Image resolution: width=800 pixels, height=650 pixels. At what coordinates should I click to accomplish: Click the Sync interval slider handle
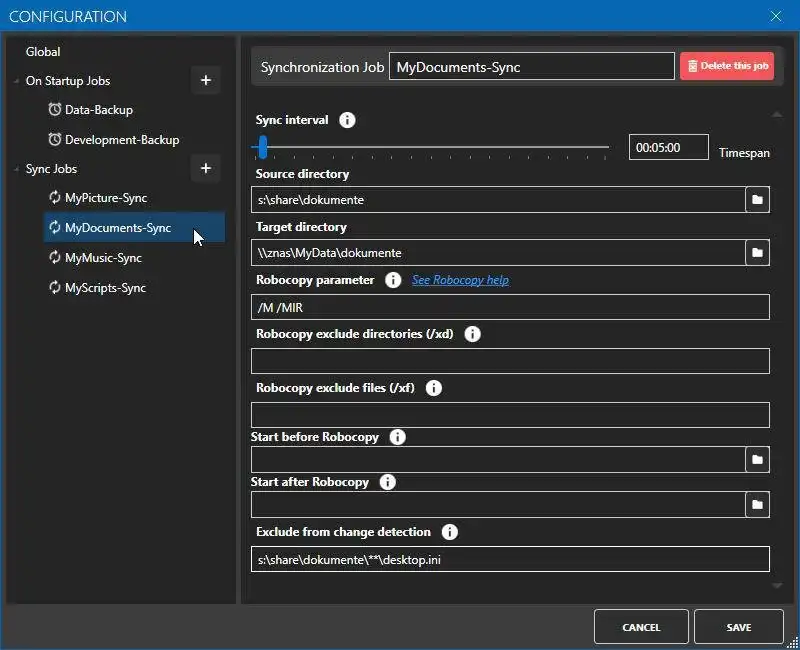click(x=262, y=147)
